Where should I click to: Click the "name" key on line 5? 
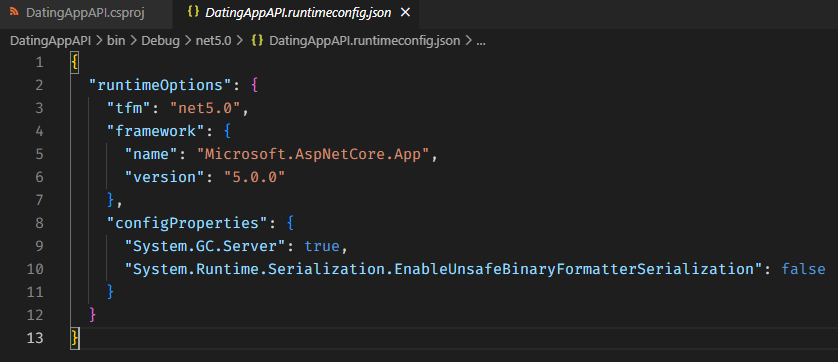[151, 155]
